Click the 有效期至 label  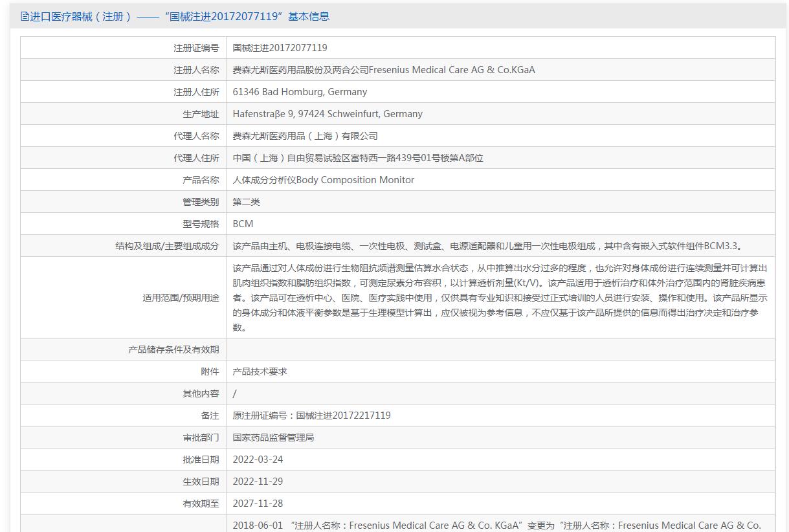(x=201, y=504)
